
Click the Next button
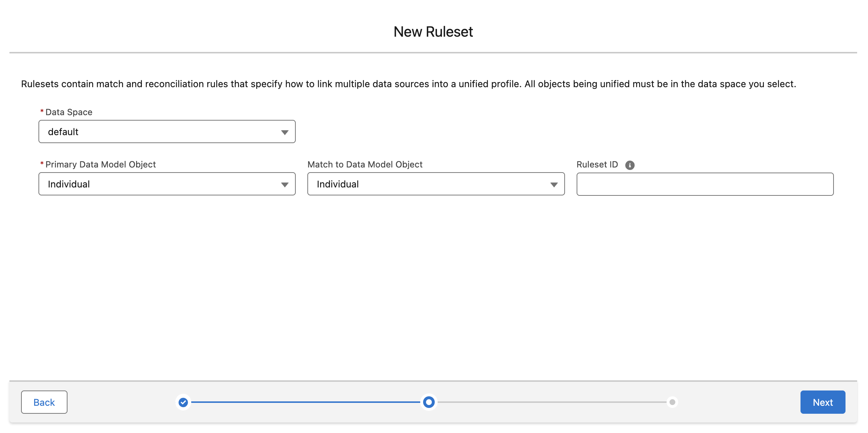(823, 402)
